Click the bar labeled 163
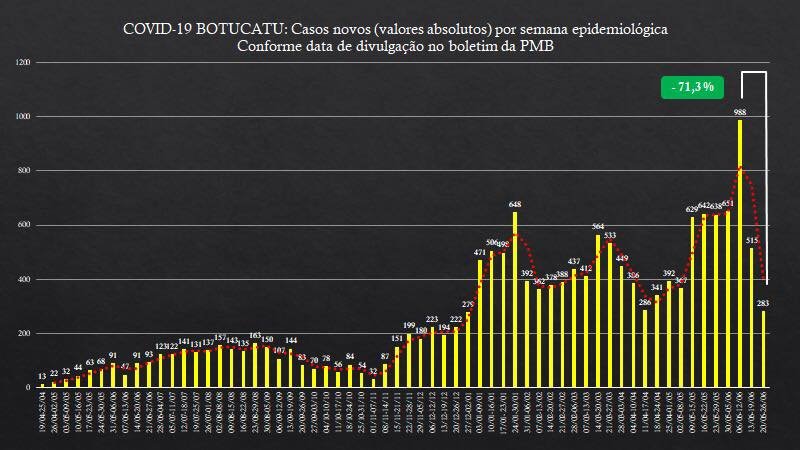 pos(255,365)
